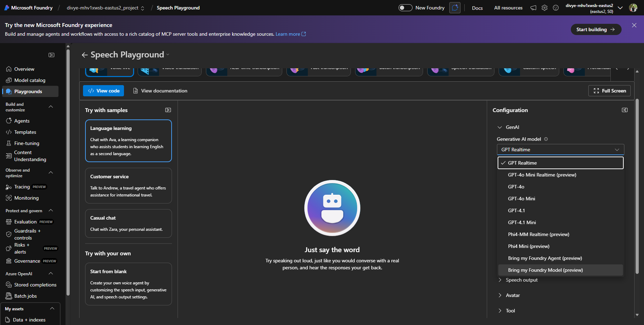The image size is (644, 325).
Task: Click the Monitoring icon in sidebar
Action: click(9, 198)
